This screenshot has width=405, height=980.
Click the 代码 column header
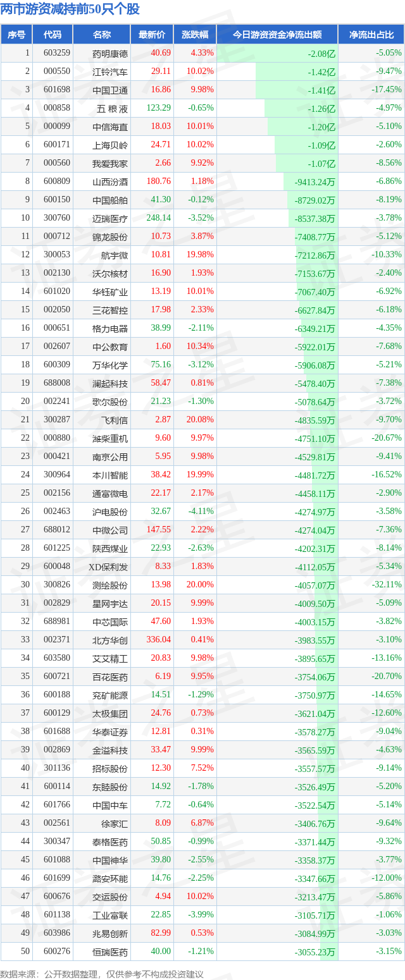(53, 35)
